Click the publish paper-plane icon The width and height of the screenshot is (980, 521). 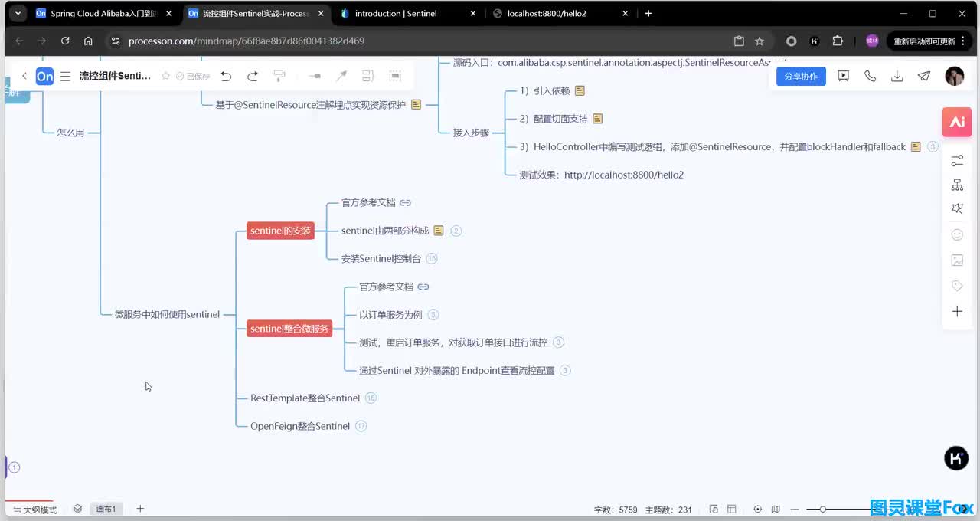point(924,76)
